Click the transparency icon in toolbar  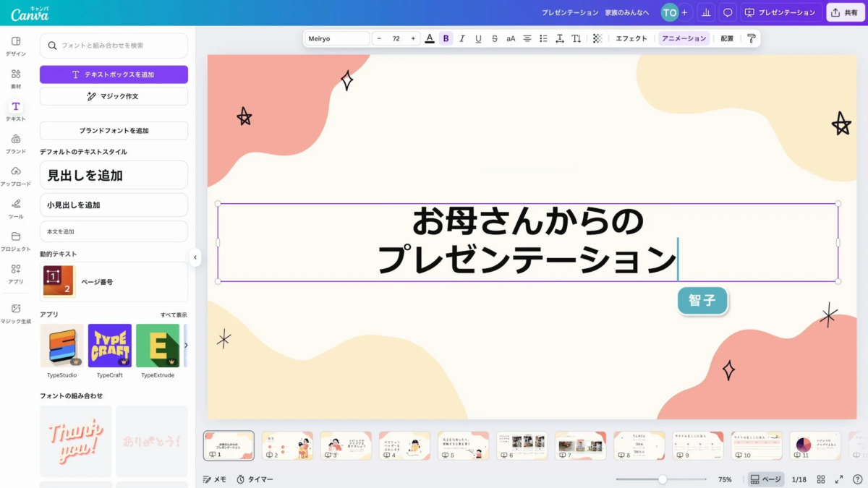click(597, 38)
